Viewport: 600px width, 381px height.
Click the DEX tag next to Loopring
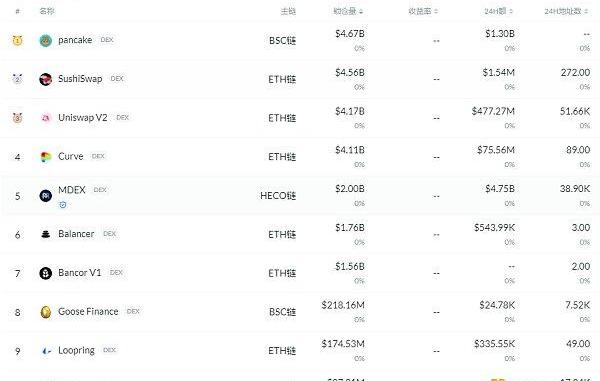(109, 350)
